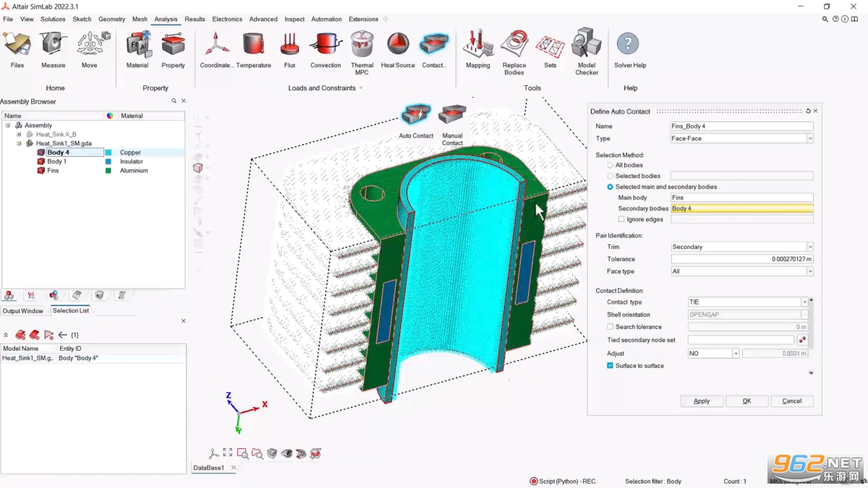Click the isometric cube icon in viewport
868x488 pixels.
click(197, 168)
